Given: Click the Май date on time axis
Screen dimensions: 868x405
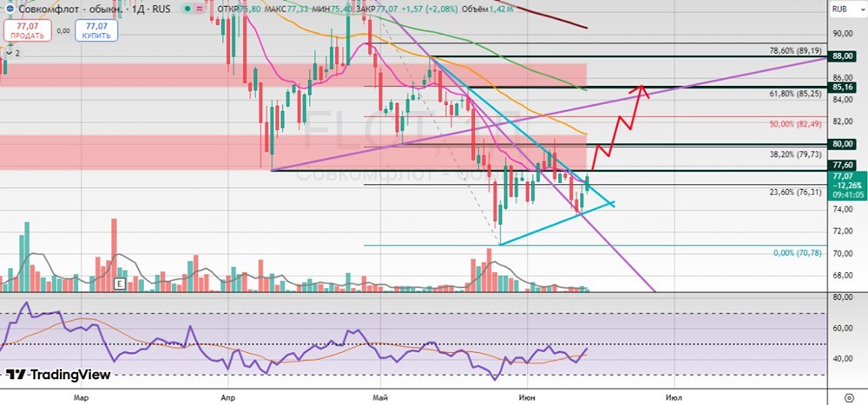Looking at the screenshot, I should (x=380, y=398).
